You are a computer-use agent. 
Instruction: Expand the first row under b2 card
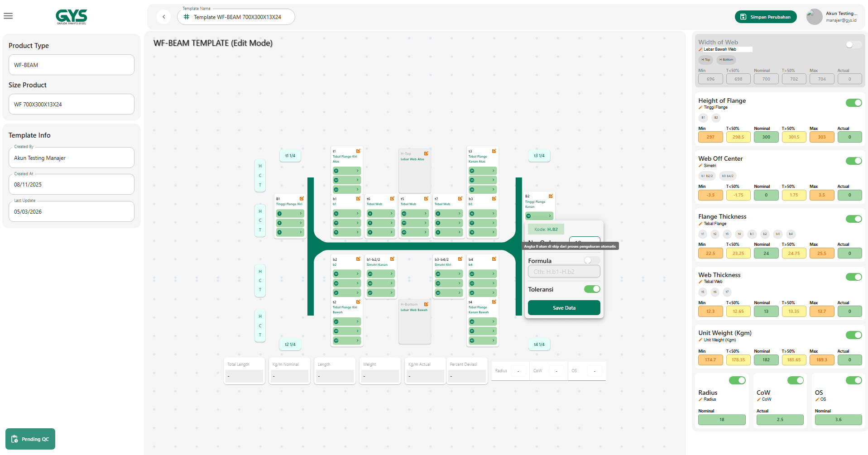pos(347,274)
